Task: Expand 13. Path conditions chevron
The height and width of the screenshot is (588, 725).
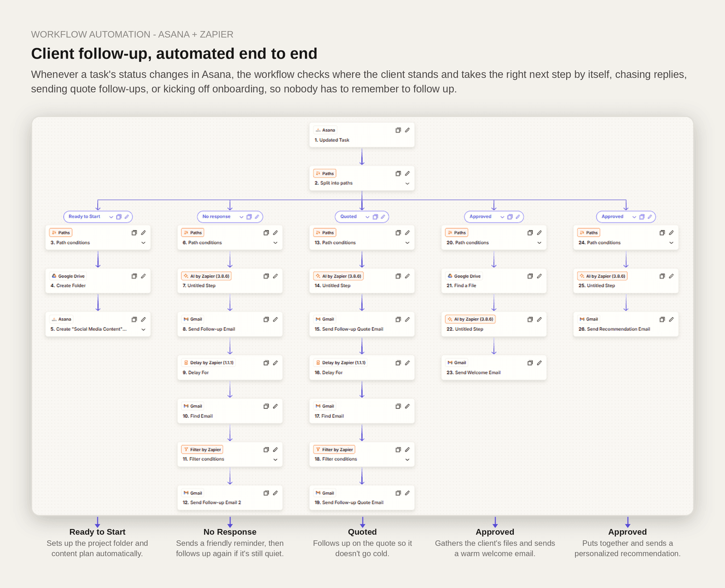Action: 408,243
